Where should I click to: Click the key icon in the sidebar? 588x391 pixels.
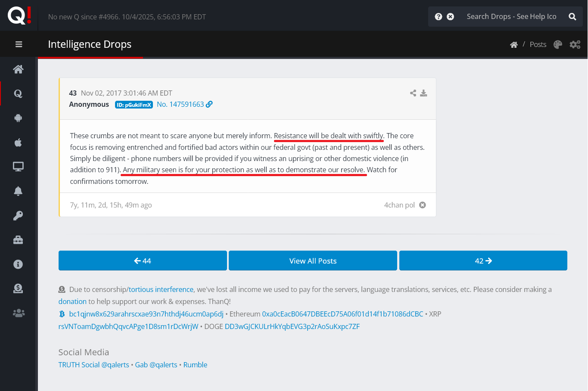click(x=18, y=216)
